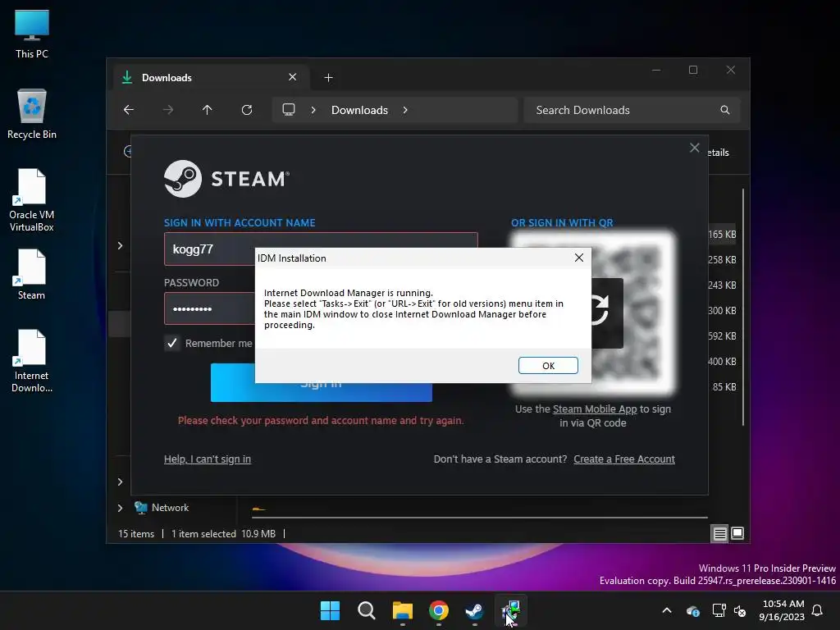Refresh the Downloads folder
This screenshot has width=840, height=630.
click(x=247, y=110)
